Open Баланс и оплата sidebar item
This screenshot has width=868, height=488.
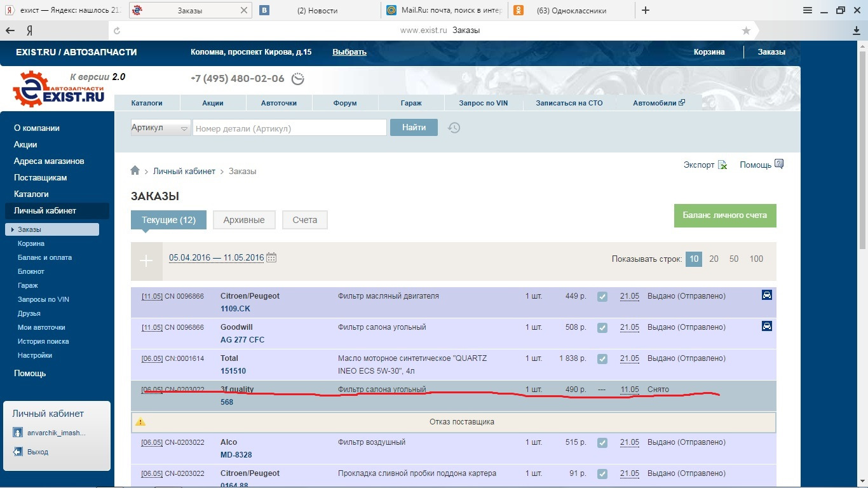pos(44,257)
